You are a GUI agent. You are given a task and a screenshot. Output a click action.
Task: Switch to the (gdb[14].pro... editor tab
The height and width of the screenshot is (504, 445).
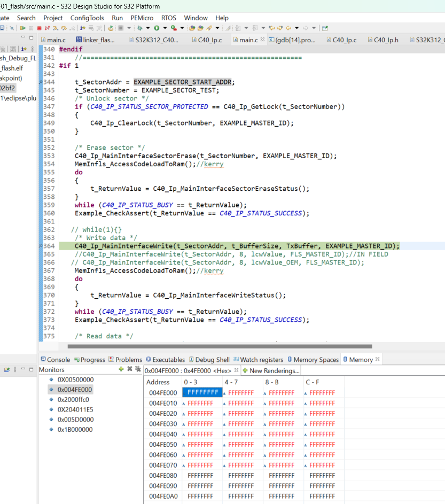tap(292, 40)
